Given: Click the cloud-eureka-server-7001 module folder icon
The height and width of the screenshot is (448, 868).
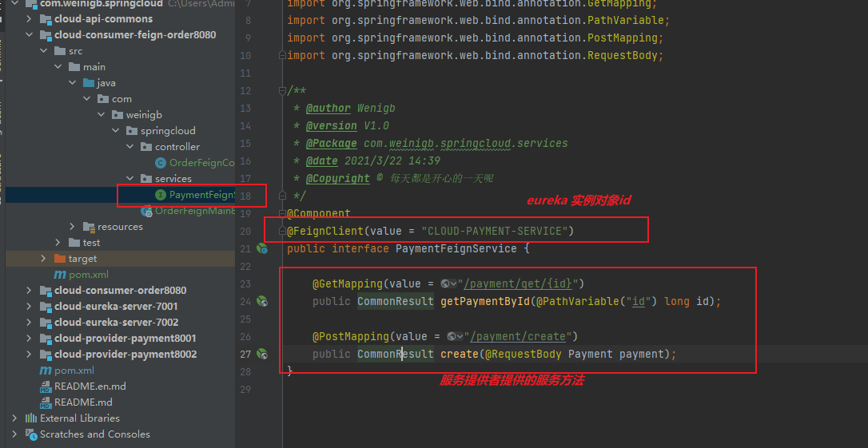Looking at the screenshot, I should click(x=46, y=307).
